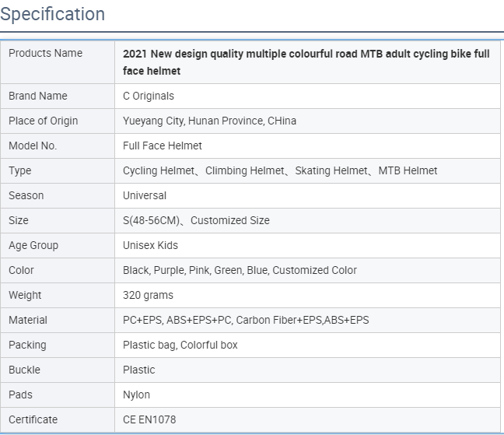Click the Full Face Helmet value
Screen dimensions: 504x435
(x=163, y=146)
